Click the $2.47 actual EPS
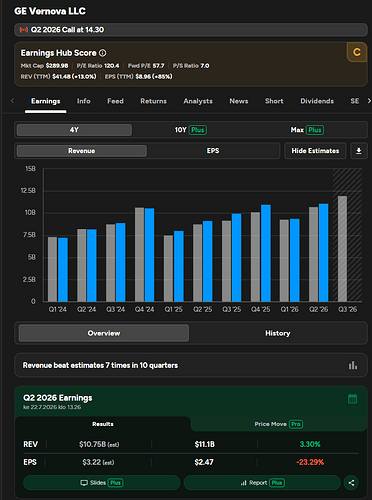Viewport: 372px width, 500px height. pos(204,462)
